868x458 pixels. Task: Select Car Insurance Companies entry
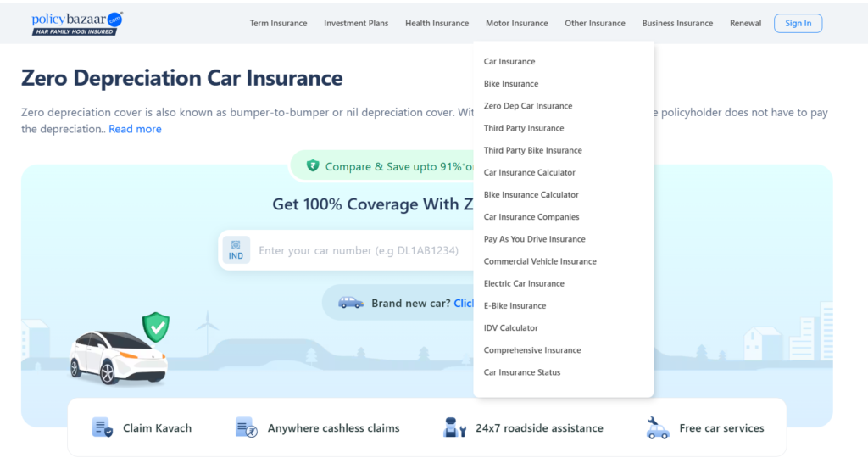tap(531, 216)
